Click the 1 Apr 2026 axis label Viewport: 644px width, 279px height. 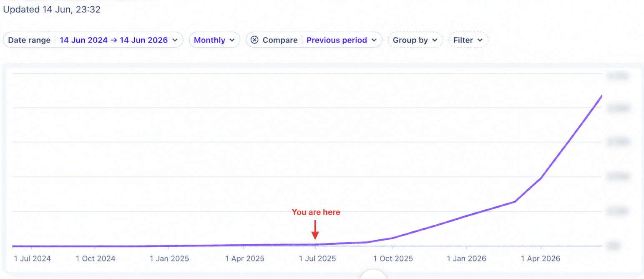(x=541, y=259)
